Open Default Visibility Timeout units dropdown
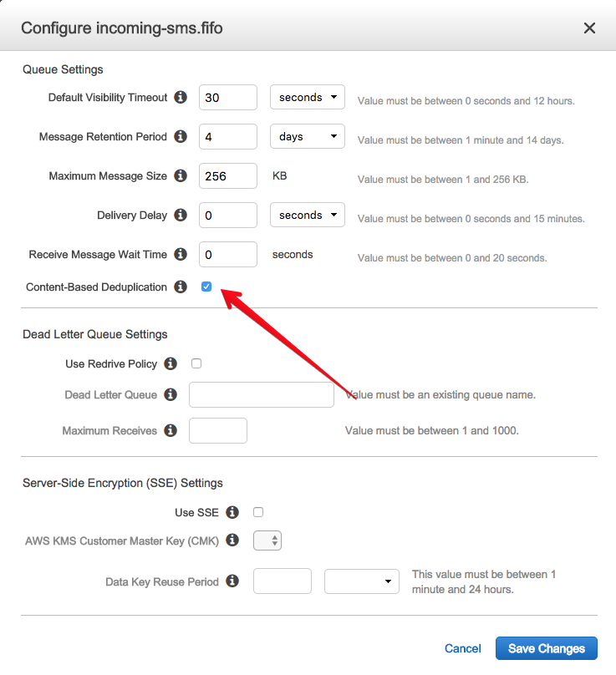This screenshot has height=675, width=616. pyautogui.click(x=308, y=97)
